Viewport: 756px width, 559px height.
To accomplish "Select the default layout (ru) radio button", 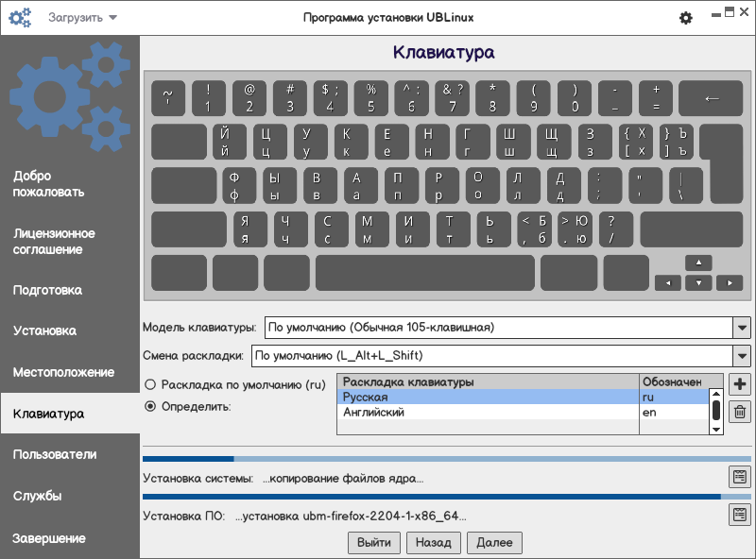I will (150, 385).
